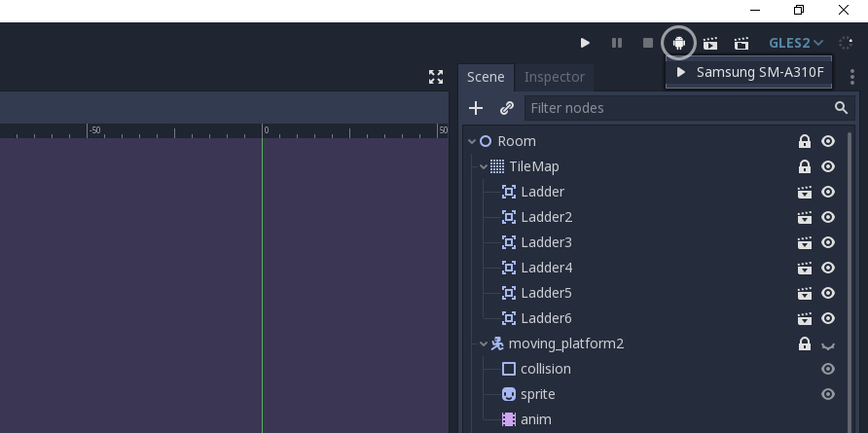This screenshot has width=868, height=433.
Task: Open Ladder2's instanced scene in editor
Action: click(805, 217)
